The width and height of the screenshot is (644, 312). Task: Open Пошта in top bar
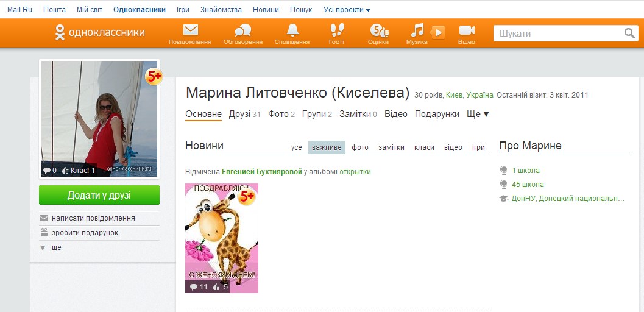pos(54,9)
